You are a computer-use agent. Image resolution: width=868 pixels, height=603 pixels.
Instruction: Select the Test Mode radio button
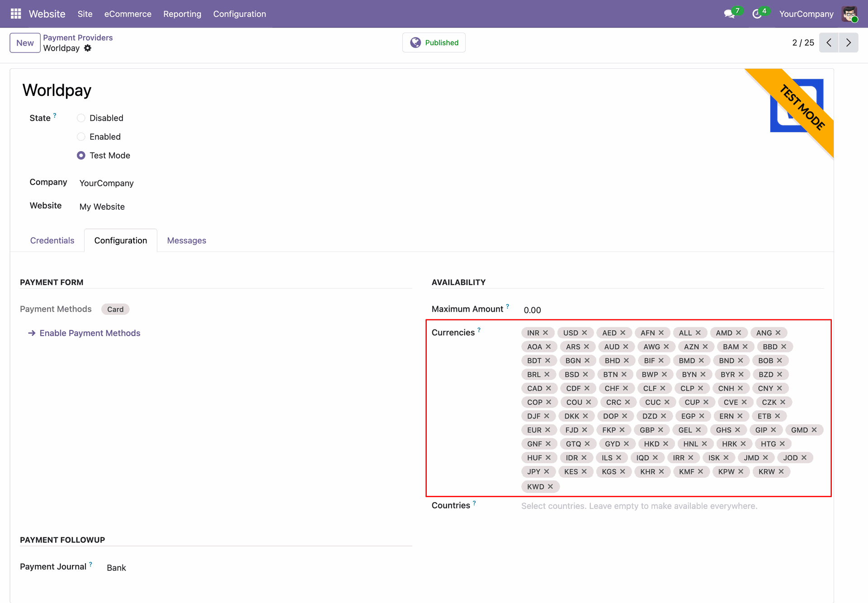click(x=81, y=155)
